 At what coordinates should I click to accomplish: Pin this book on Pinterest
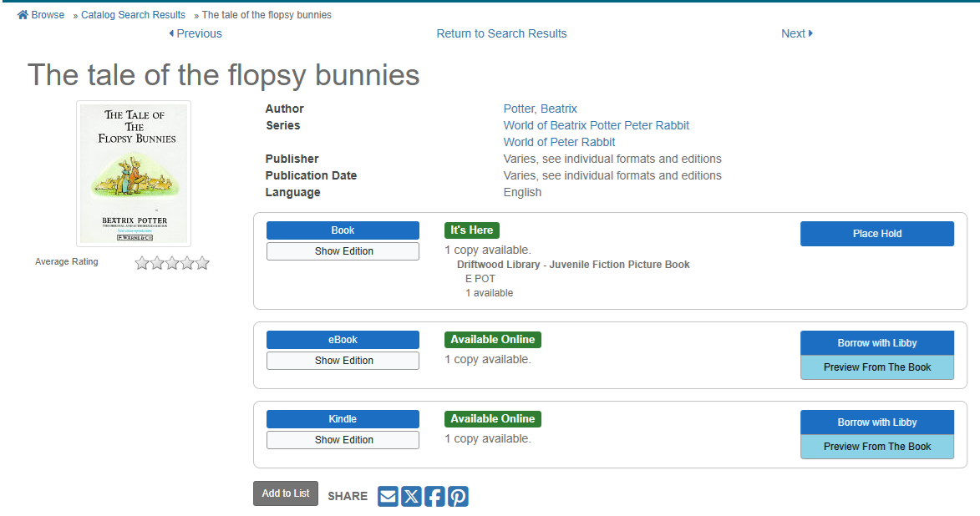(x=458, y=497)
